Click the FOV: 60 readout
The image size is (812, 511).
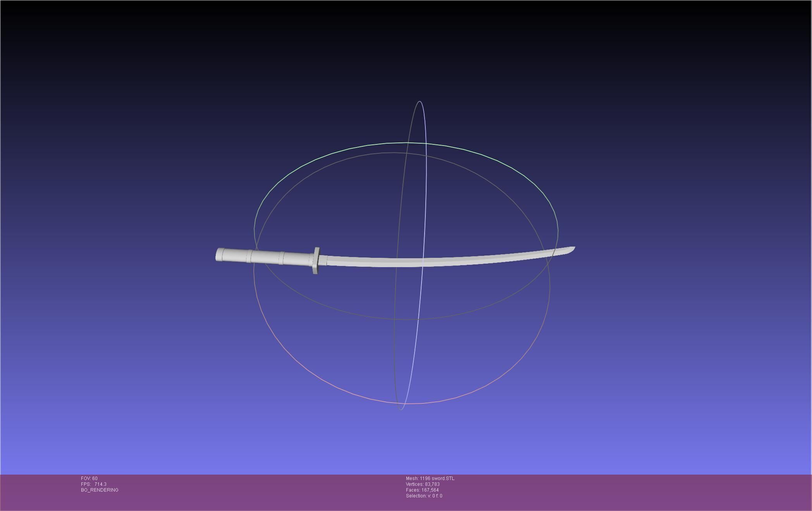pyautogui.click(x=89, y=478)
